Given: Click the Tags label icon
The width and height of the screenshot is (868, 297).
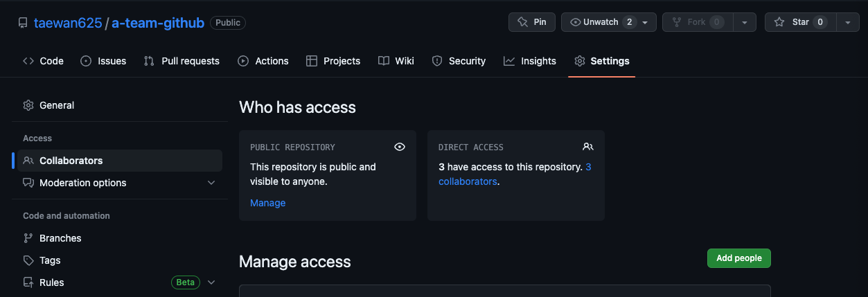Looking at the screenshot, I should [x=28, y=260].
